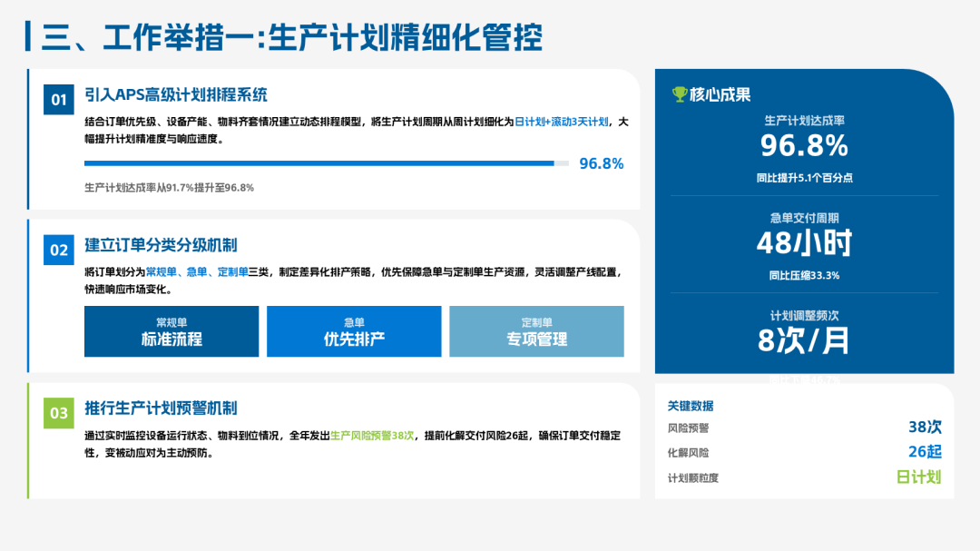This screenshot has height=551, width=980.
Task: Click the 48小时 urgent delivery cycle figure
Action: coord(804,242)
